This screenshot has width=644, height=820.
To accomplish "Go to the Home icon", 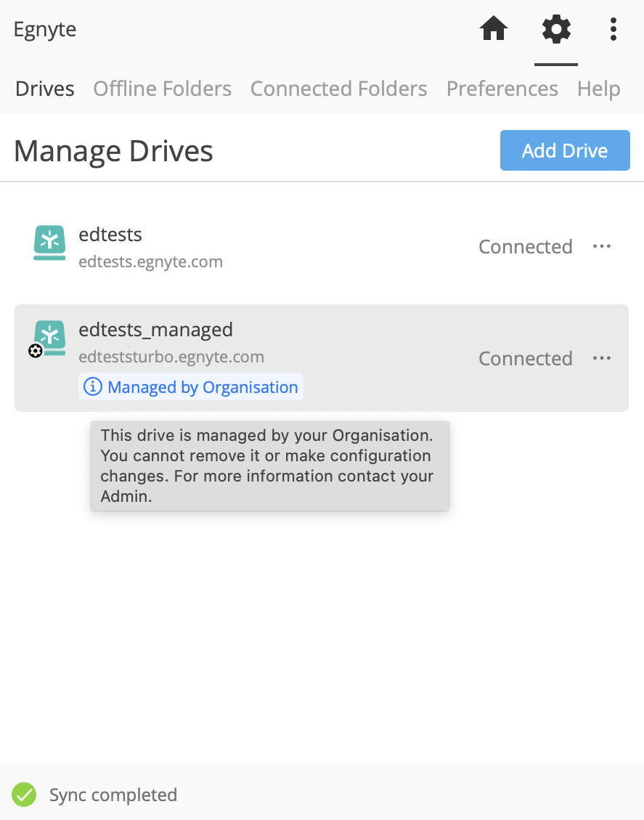I will pos(494,28).
